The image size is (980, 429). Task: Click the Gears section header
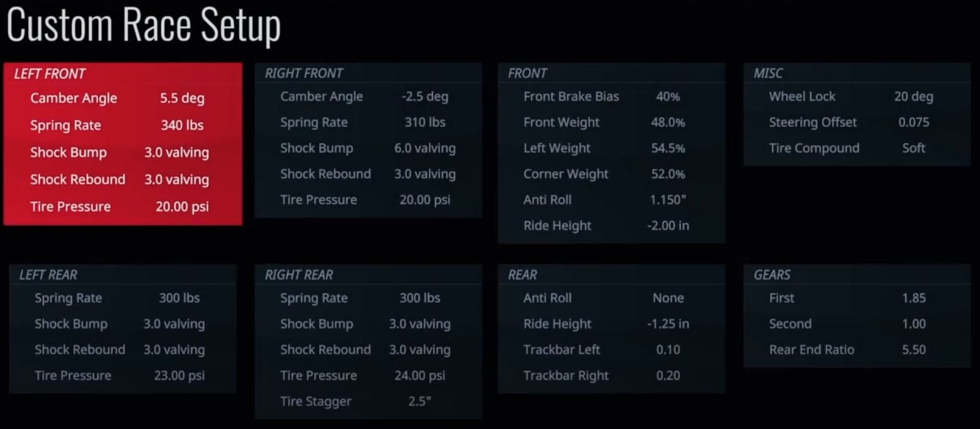coord(772,275)
